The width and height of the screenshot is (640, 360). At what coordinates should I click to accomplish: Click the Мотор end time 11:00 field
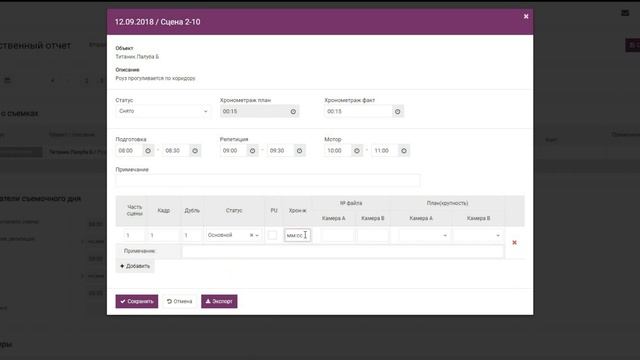click(x=385, y=151)
